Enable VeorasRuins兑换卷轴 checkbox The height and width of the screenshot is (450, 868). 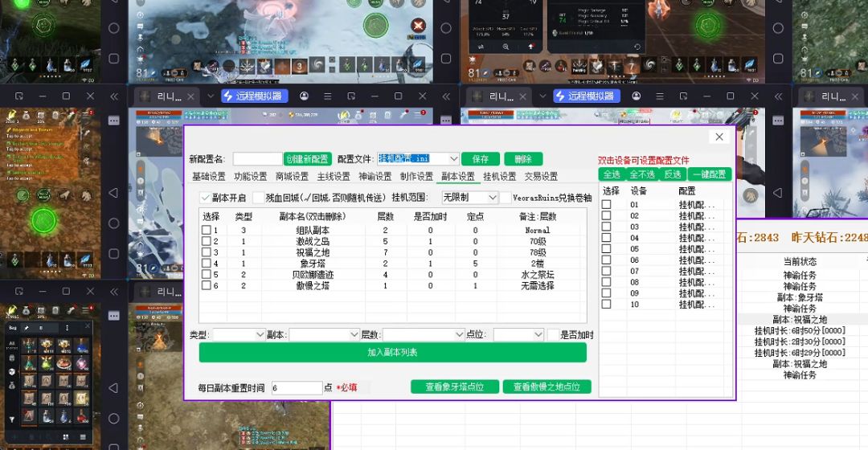point(506,198)
